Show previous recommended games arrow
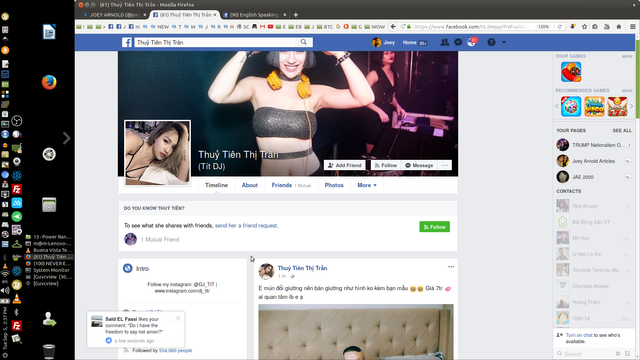 click(x=557, y=107)
